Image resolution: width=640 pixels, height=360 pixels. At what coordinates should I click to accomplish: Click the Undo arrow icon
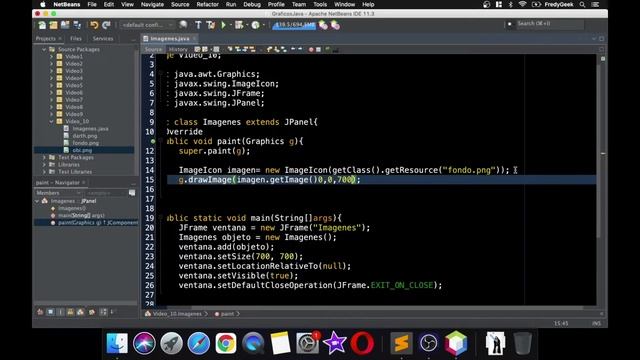click(94, 25)
